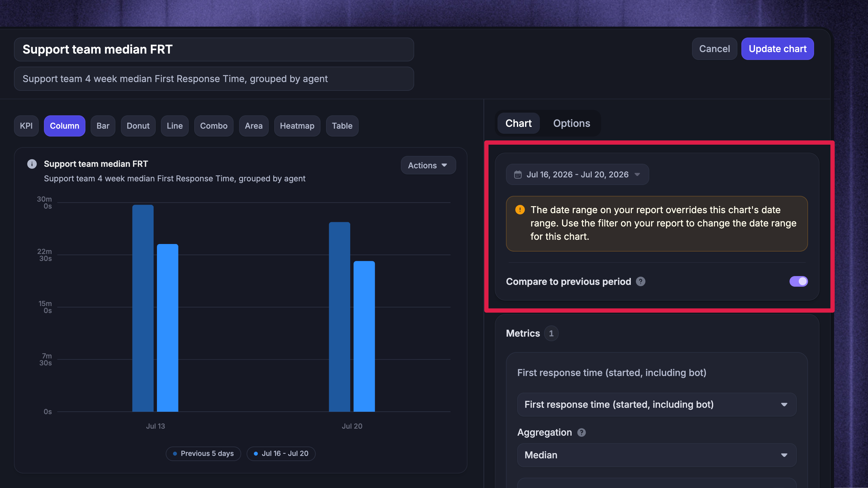Click the info icon beside the chart title

32,164
